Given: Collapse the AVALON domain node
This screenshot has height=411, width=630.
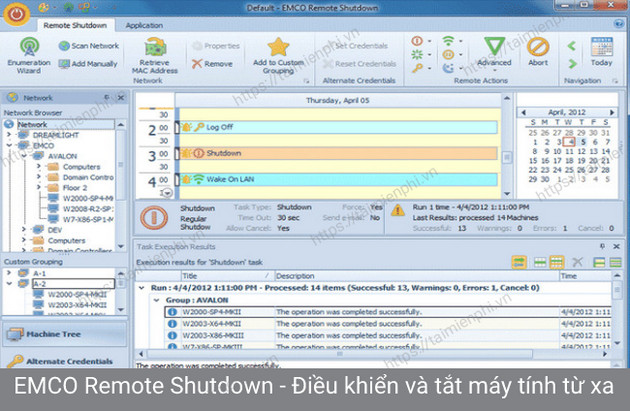Looking at the screenshot, I should click(24, 156).
